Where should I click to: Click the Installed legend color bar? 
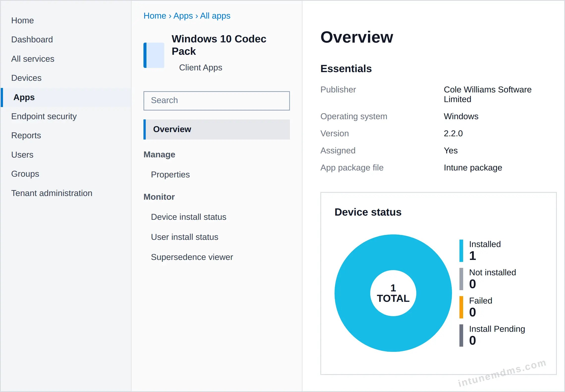tap(461, 251)
